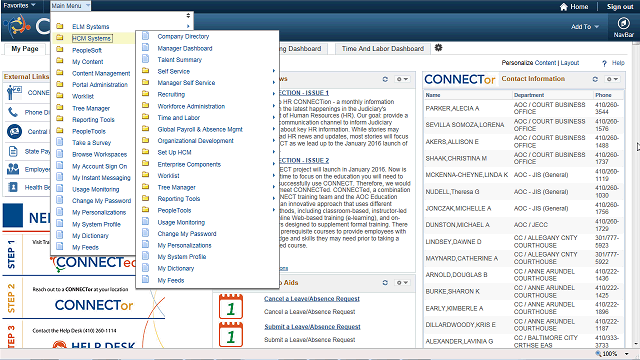640x360 pixels.
Task: Choose Manager Dashboard menu entry
Action: pos(184,48)
